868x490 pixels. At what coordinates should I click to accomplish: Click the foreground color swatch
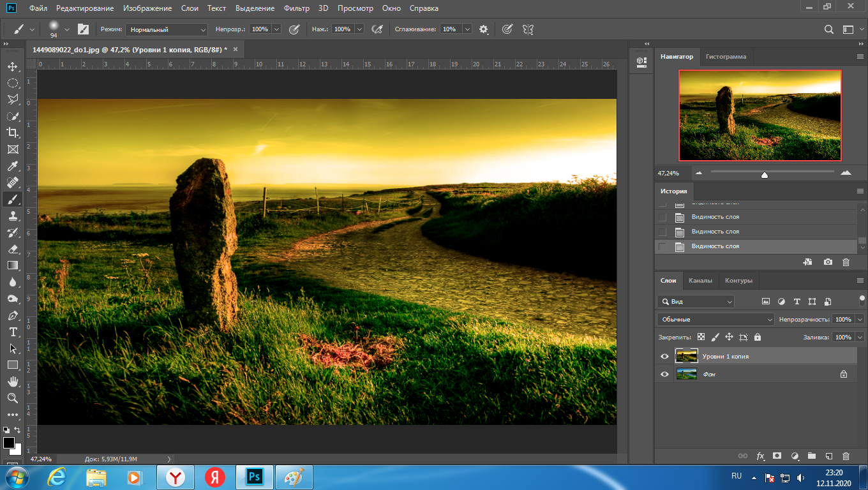tap(8, 442)
